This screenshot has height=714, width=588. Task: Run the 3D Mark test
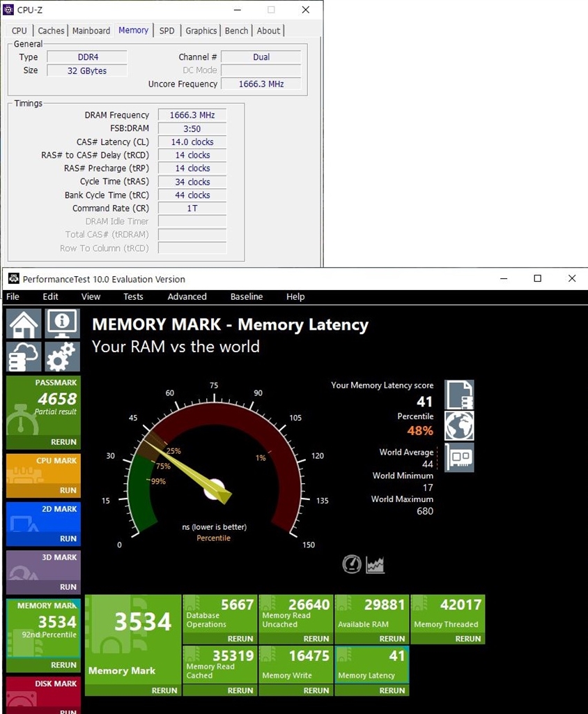68,587
